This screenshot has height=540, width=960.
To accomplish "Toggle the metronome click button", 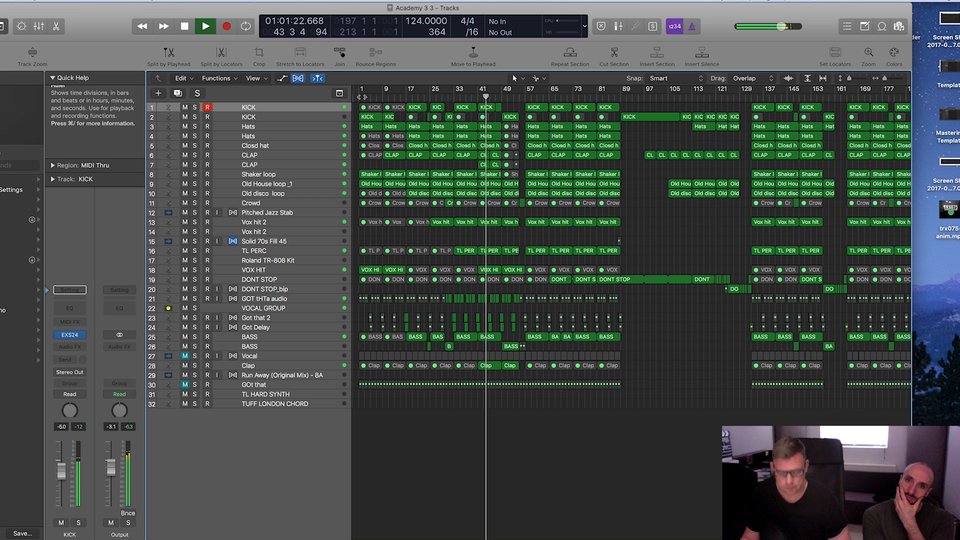I will (692, 26).
